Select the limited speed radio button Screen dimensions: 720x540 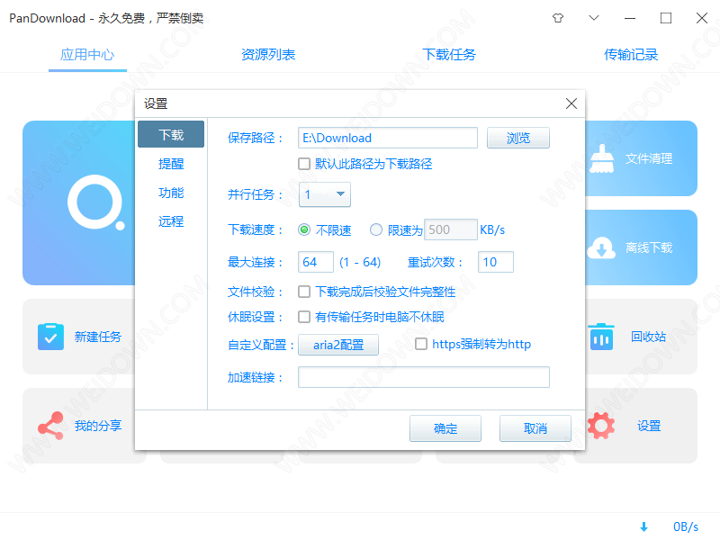pyautogui.click(x=376, y=230)
